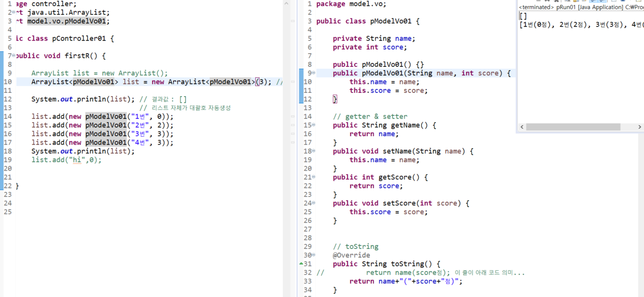Image resolution: width=644 pixels, height=297 pixels.
Task: Click the return name+"("+score line
Action: [406, 281]
